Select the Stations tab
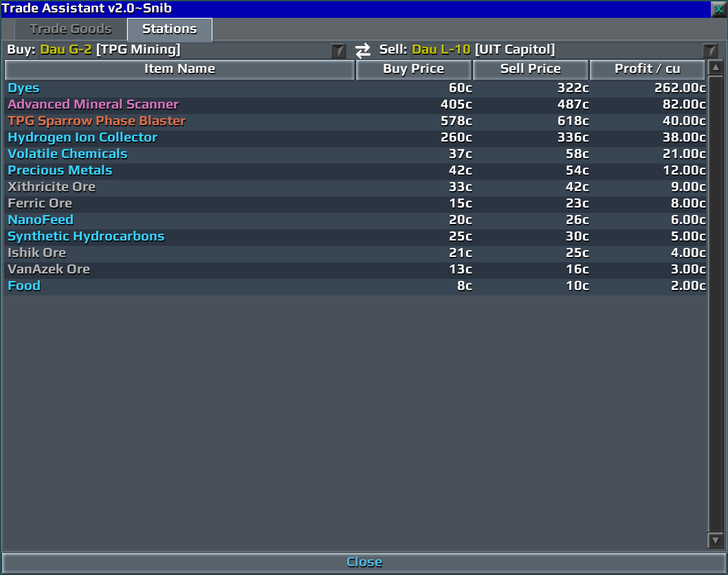The width and height of the screenshot is (728, 575). [170, 30]
